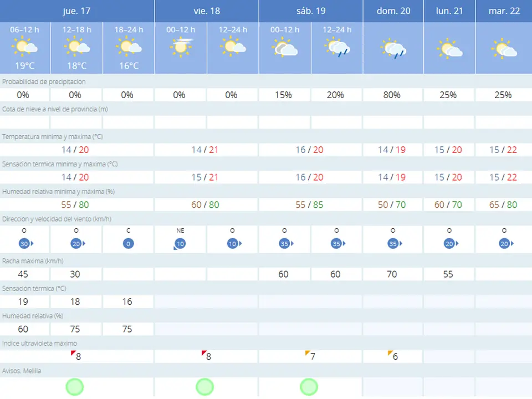The image size is (532, 399).
Task: Click the maximum gust value 55
Action: (448, 274)
